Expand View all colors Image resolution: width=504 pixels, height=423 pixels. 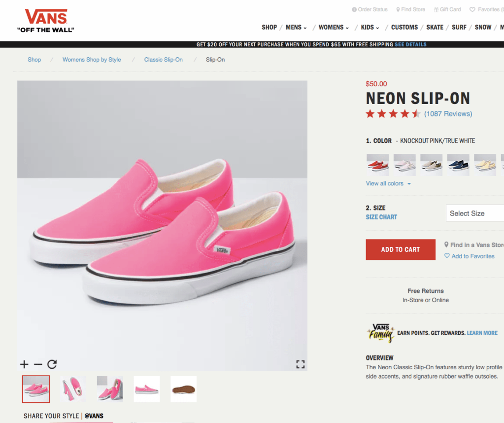pyautogui.click(x=388, y=183)
